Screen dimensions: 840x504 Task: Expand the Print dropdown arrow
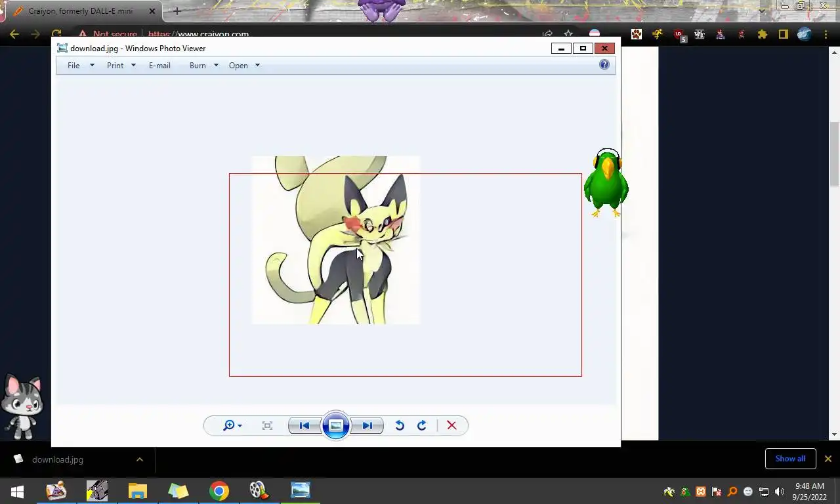133,66
